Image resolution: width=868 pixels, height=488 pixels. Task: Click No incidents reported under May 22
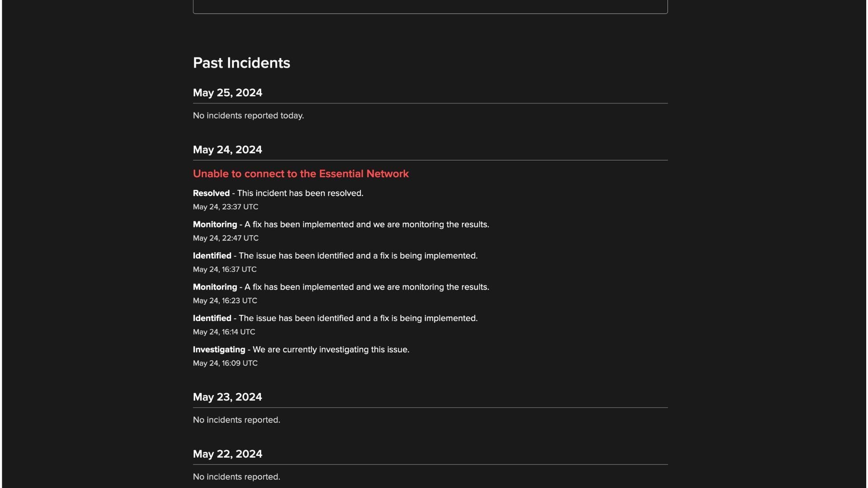coord(236,477)
